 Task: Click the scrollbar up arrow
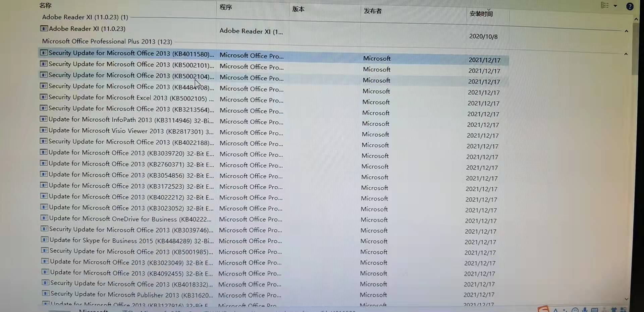tap(636, 19)
